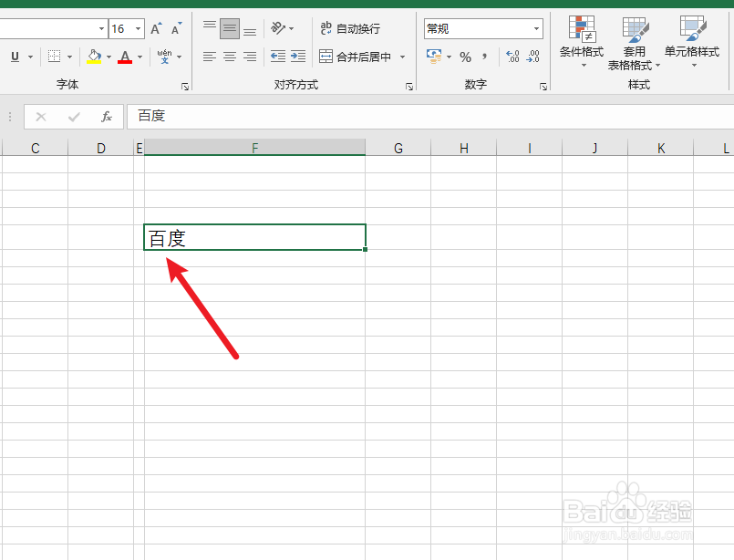Toggle middle vertical alignment
This screenshot has height=560, width=734.
[230, 28]
